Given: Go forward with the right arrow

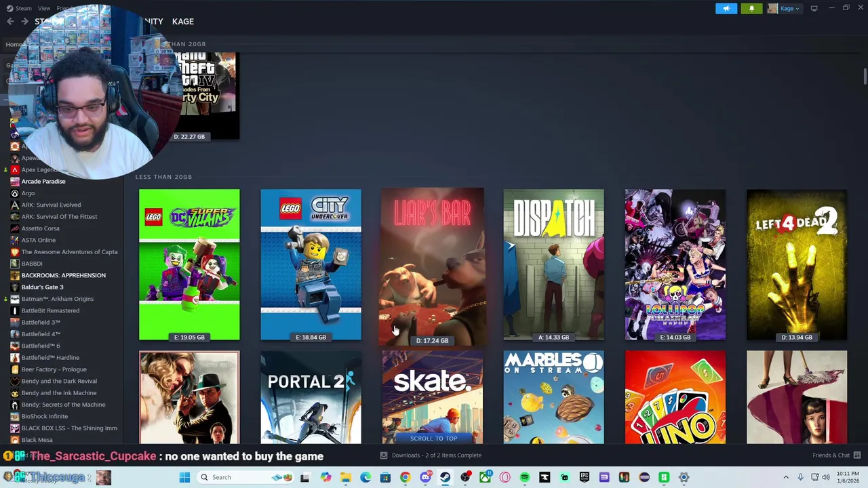Looking at the screenshot, I should 24,22.
